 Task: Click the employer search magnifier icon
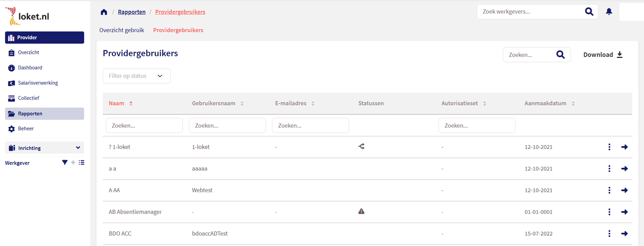tap(589, 12)
